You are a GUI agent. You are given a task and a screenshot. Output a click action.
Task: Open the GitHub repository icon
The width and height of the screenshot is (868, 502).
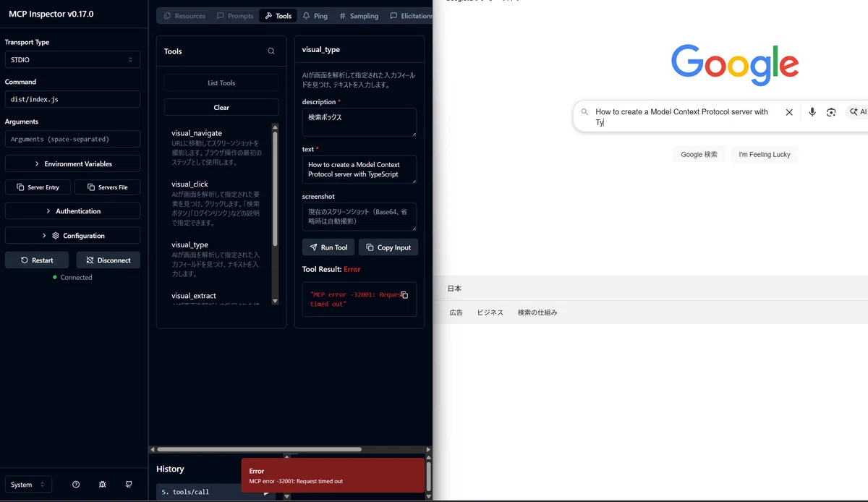coord(129,485)
